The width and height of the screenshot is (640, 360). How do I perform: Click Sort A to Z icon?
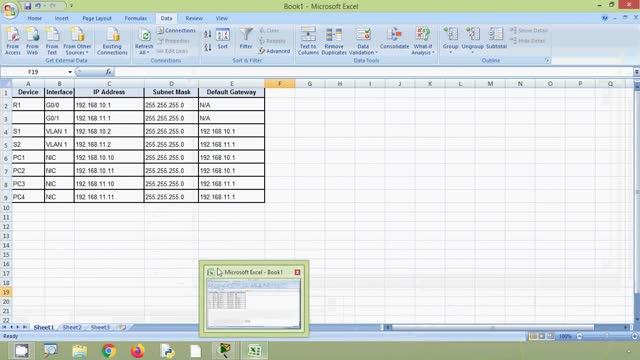tap(208, 35)
